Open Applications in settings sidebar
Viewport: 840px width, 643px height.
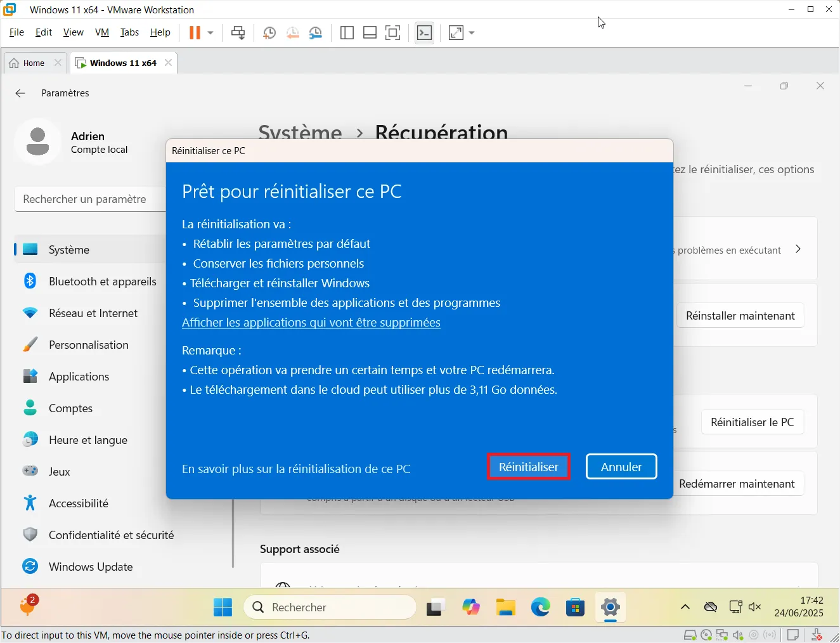coord(90,377)
